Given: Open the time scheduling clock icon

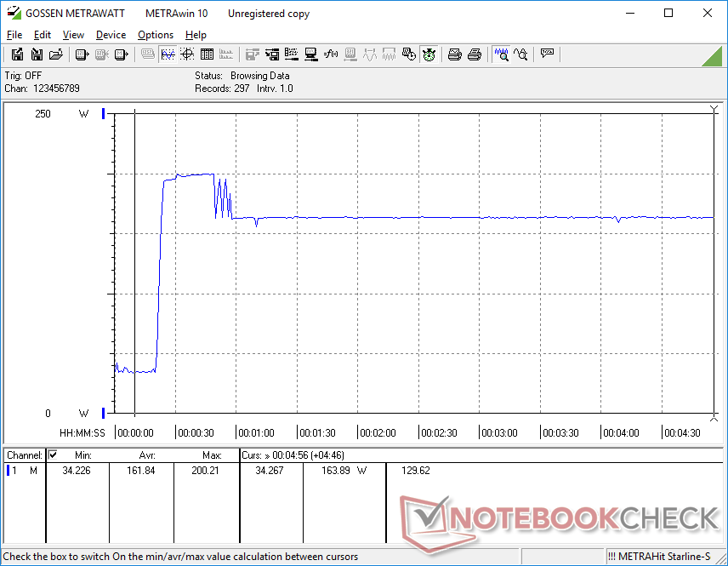Looking at the screenshot, I should point(409,54).
